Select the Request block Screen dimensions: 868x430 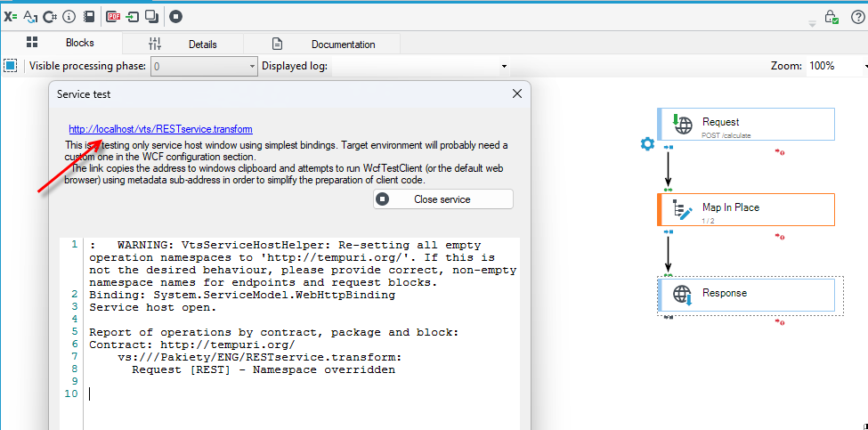(746, 124)
